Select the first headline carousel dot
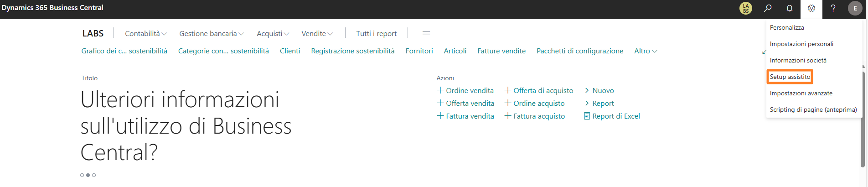 pyautogui.click(x=82, y=175)
